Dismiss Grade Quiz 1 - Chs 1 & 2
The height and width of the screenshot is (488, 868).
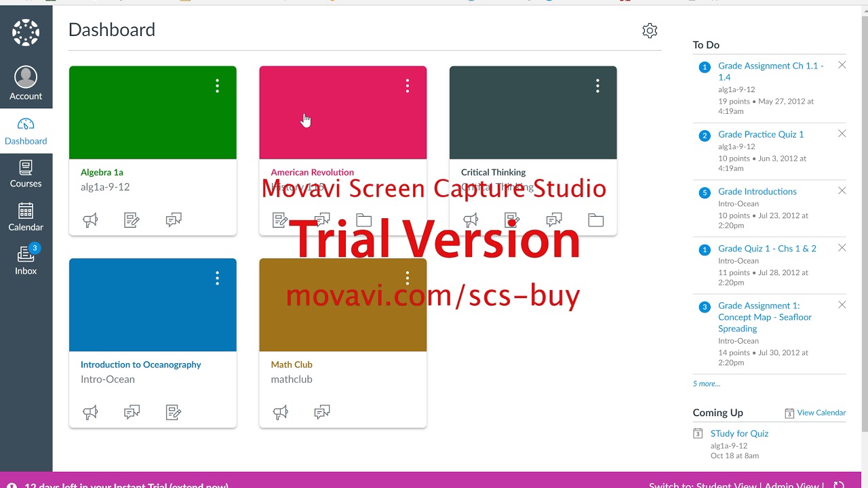coord(842,247)
